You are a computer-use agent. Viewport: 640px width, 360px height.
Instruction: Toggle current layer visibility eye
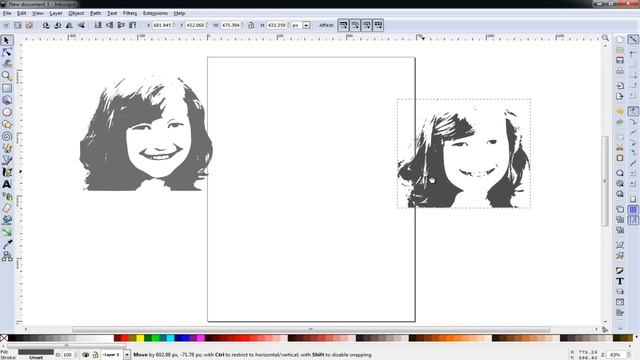(85, 355)
